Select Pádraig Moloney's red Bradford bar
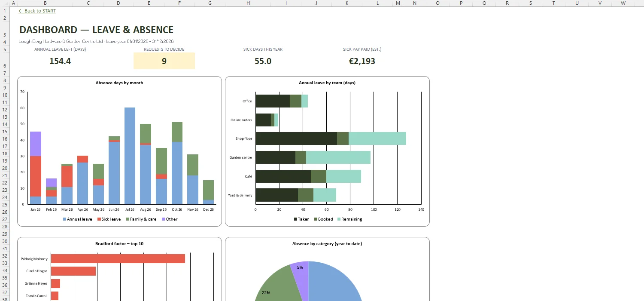This screenshot has height=301, width=644. [x=118, y=258]
